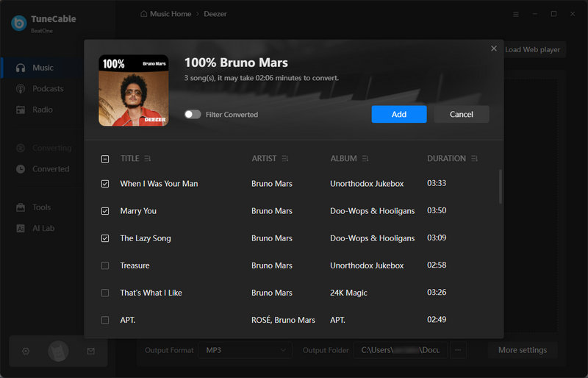Open the Converting queue icon
The width and height of the screenshot is (588, 378).
pos(21,149)
